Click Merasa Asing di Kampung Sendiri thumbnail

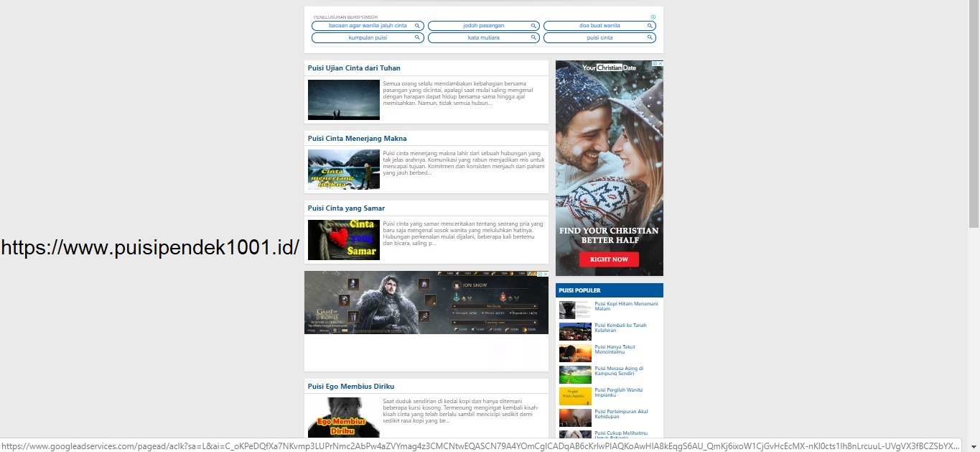575,374
